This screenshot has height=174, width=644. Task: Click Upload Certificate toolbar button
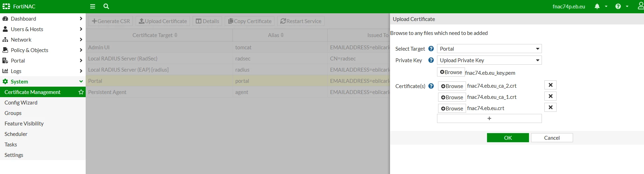pos(163,21)
